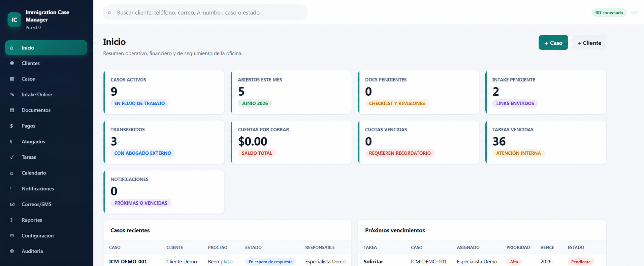Click the Clientes sidebar icon
Viewport: 644px width, 266px height.
(12, 63)
